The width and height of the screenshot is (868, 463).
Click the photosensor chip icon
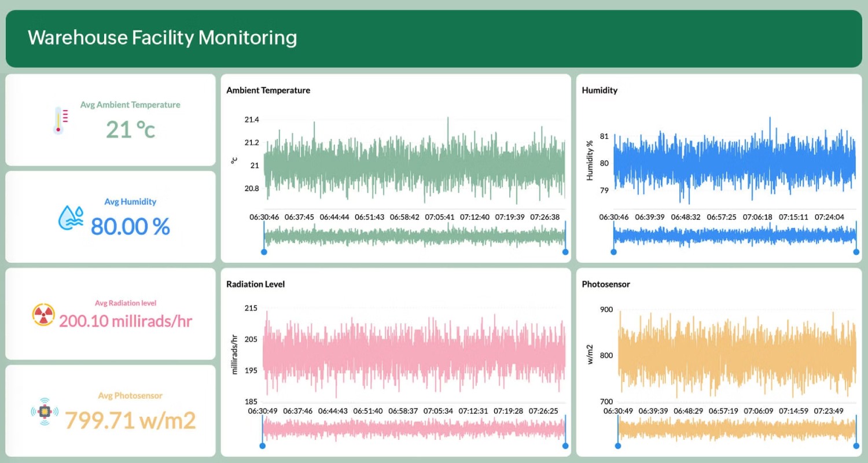point(45,411)
